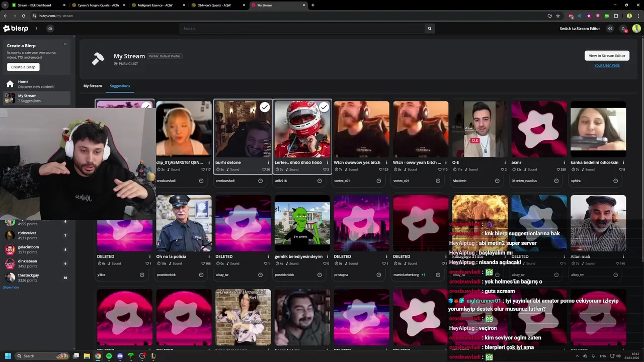The height and width of the screenshot is (362, 644).
Task: Uncheck the first partially hidden purple blerp
Action: point(146,106)
